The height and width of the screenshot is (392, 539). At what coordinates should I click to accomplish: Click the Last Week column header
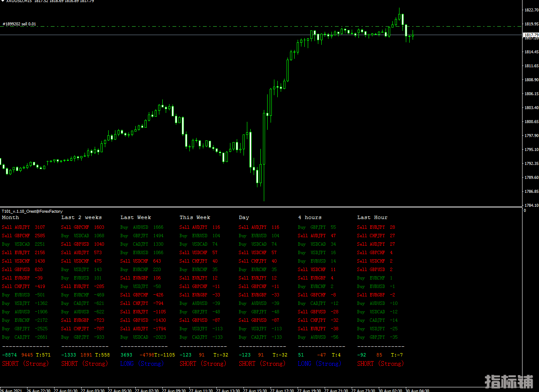coord(136,217)
